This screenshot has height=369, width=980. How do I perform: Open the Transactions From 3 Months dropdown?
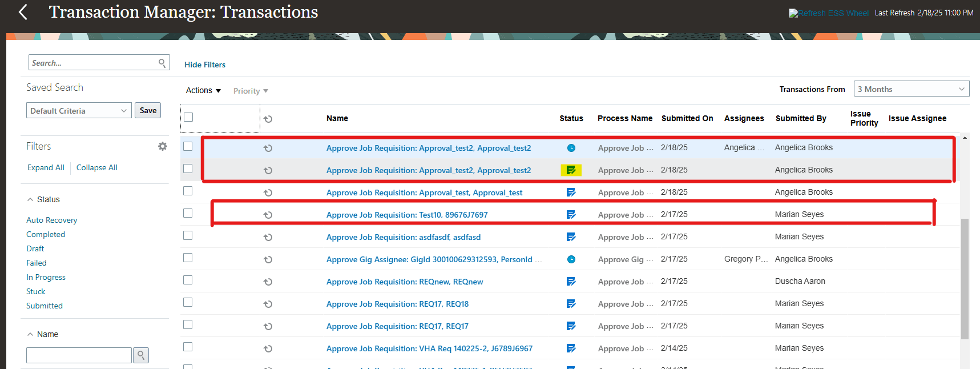click(912, 89)
